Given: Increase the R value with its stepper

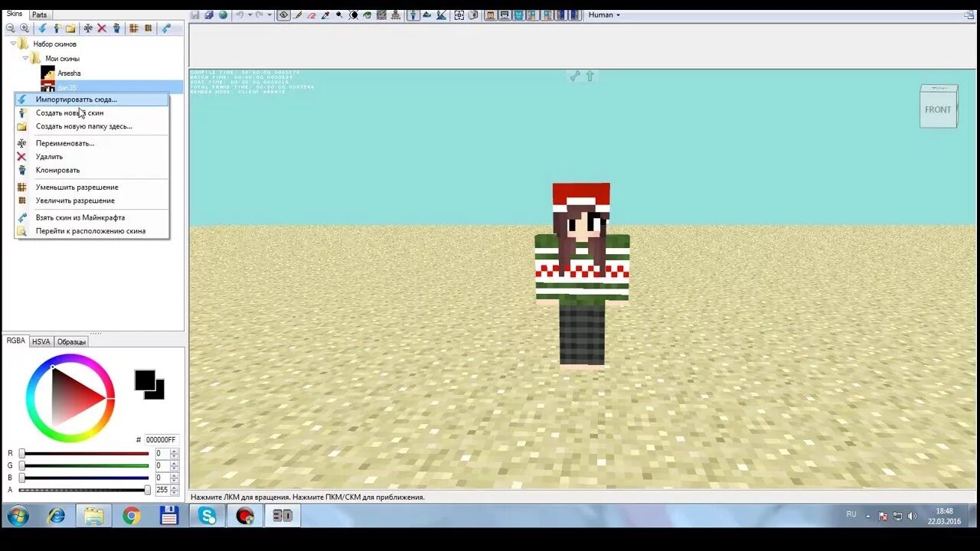Looking at the screenshot, I should (175, 451).
